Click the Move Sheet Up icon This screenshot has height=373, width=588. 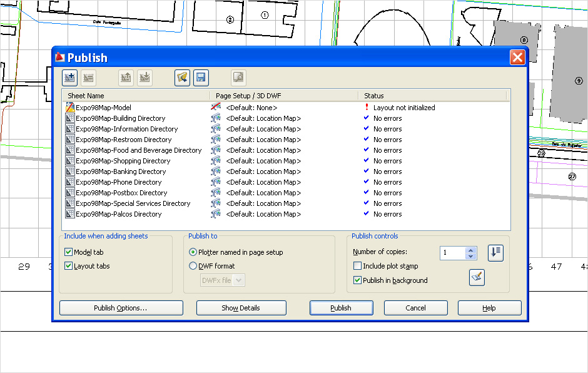125,78
